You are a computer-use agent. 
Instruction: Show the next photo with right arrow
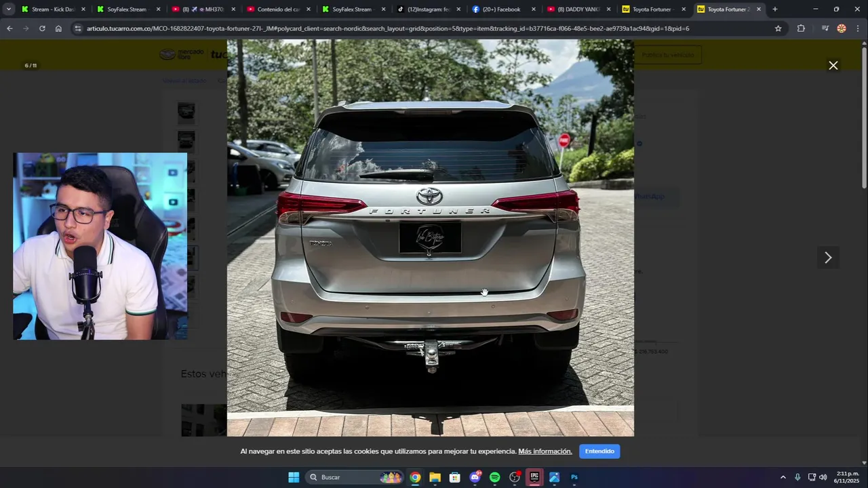pos(827,258)
